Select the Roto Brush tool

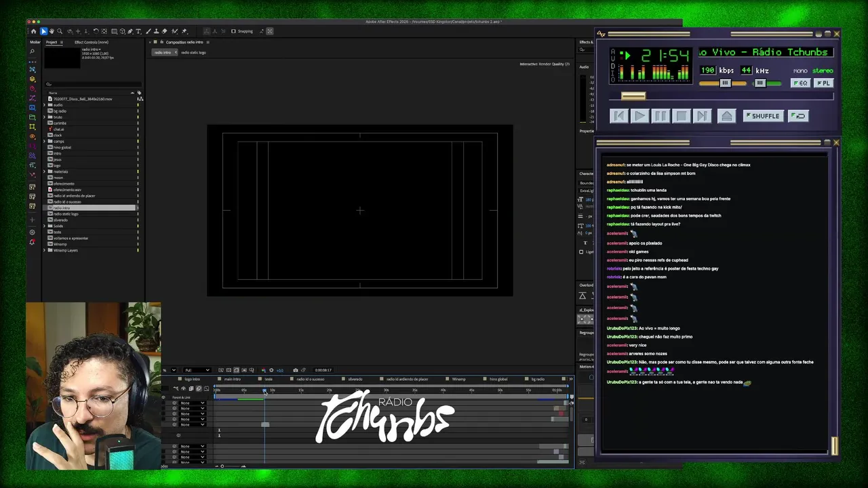[174, 31]
